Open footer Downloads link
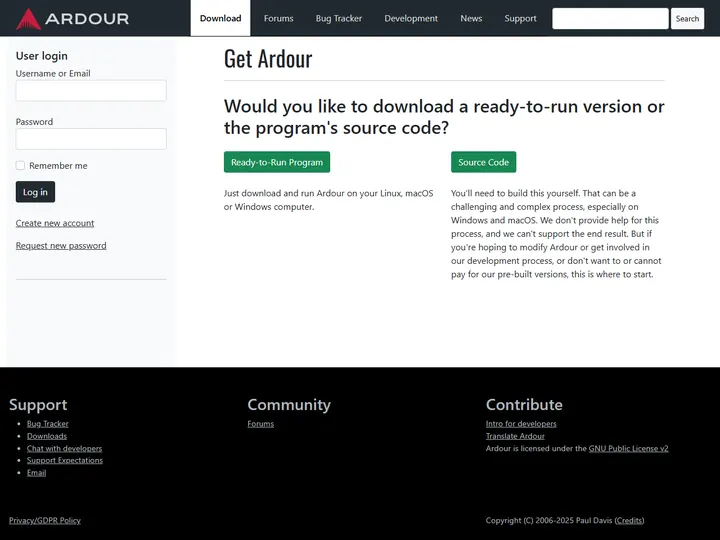 (x=47, y=436)
